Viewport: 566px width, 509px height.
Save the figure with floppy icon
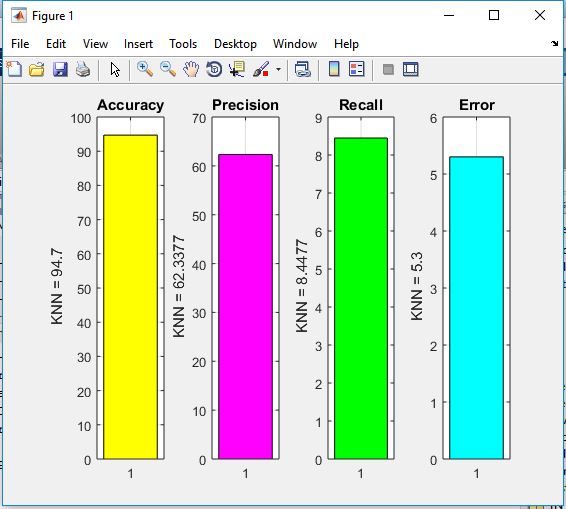tap(60, 69)
